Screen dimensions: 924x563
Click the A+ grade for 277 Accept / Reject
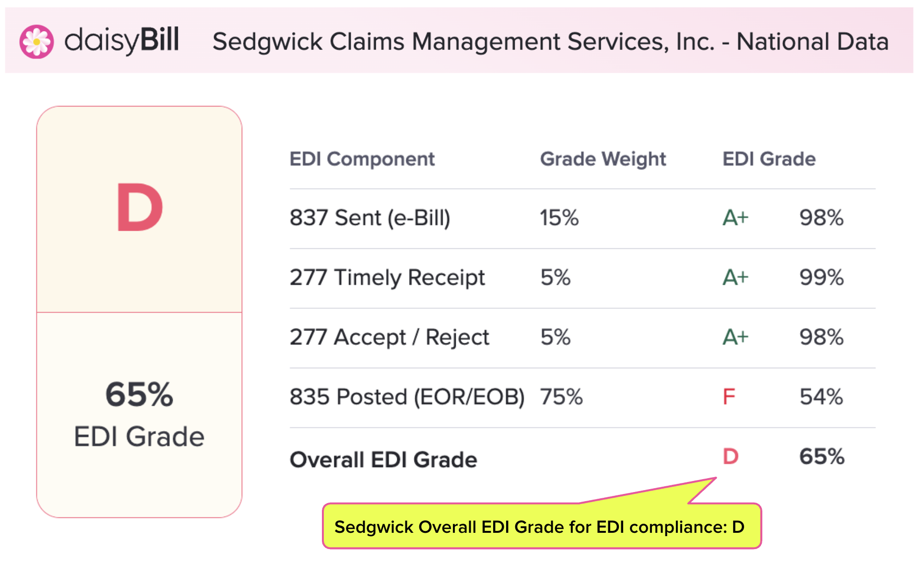pyautogui.click(x=735, y=337)
